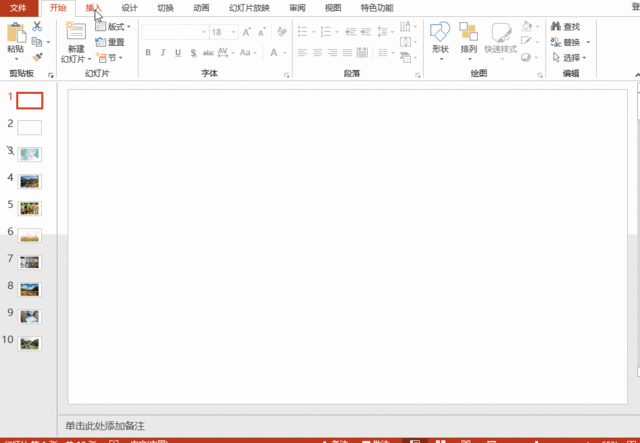Switch to the Design (设计) tab
This screenshot has height=443, width=640.
point(129,8)
